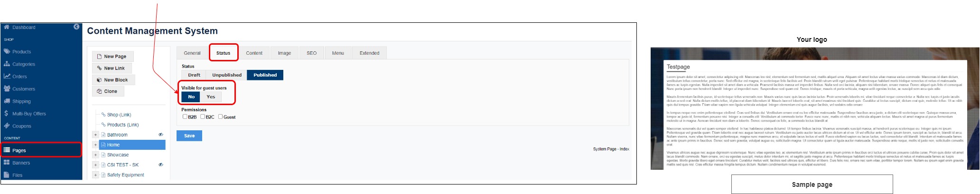This screenshot has height=194, width=980.
Task: Open the Dashboard home icon
Action: (7, 27)
